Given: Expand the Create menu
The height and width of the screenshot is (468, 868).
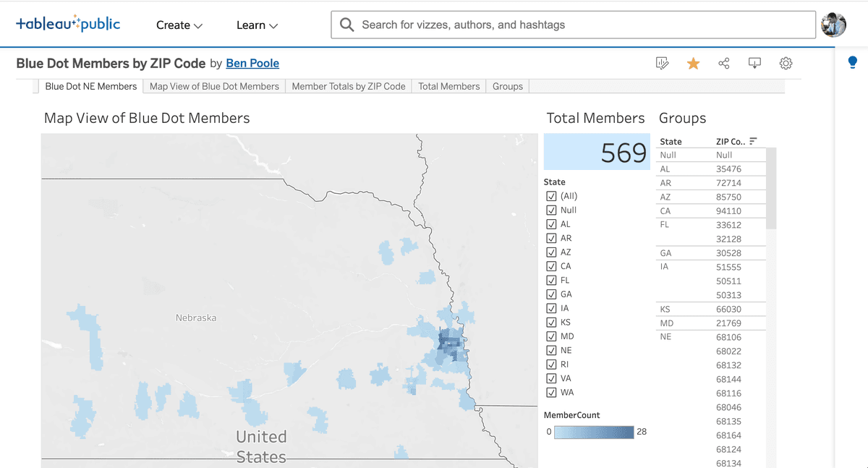Looking at the screenshot, I should click(179, 25).
